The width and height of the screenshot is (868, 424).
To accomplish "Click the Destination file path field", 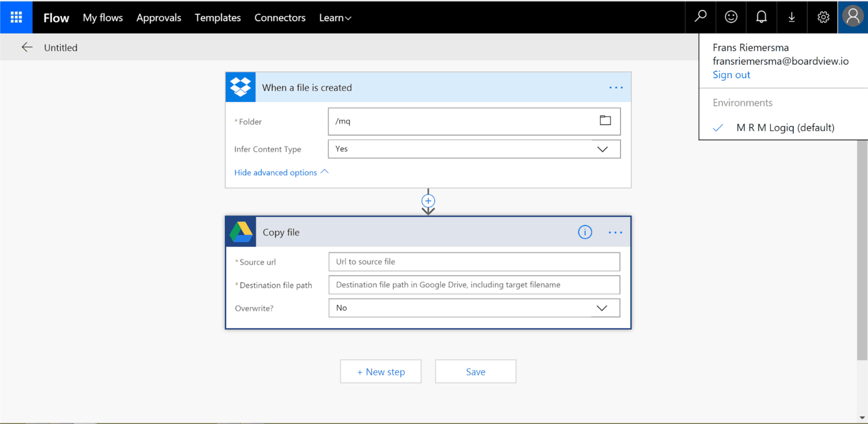I will (x=474, y=284).
